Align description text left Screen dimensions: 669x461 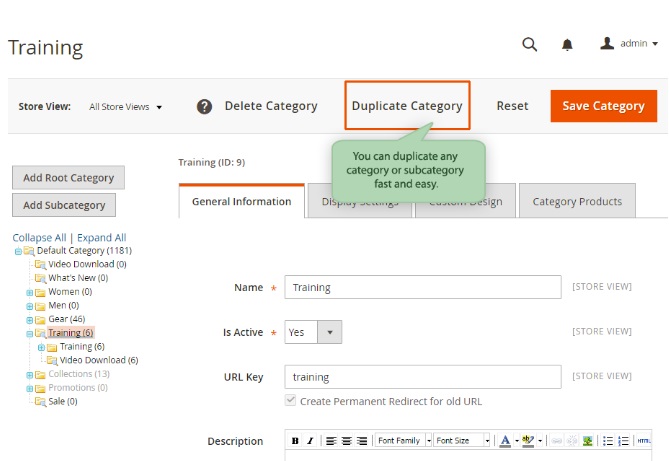pos(332,441)
